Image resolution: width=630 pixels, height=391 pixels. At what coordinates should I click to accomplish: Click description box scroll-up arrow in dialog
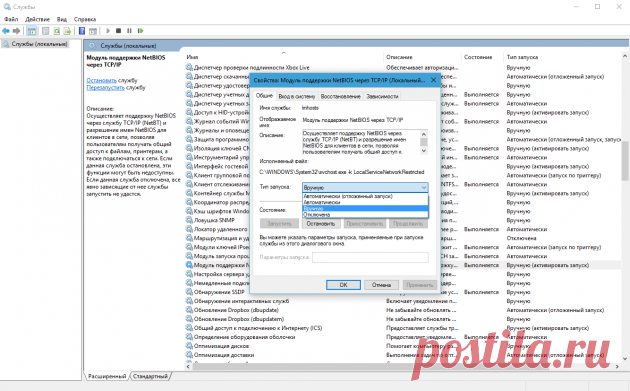(423, 133)
